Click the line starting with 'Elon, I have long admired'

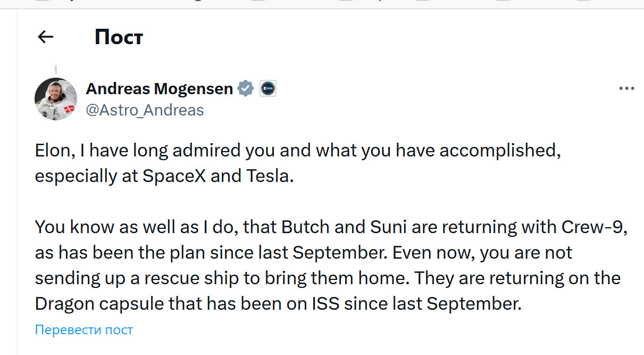point(298,151)
